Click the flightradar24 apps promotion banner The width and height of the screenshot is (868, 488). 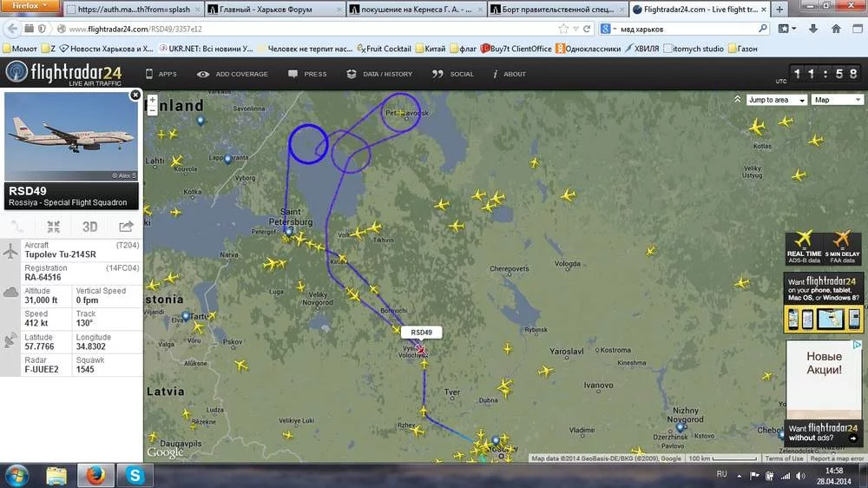point(823,302)
